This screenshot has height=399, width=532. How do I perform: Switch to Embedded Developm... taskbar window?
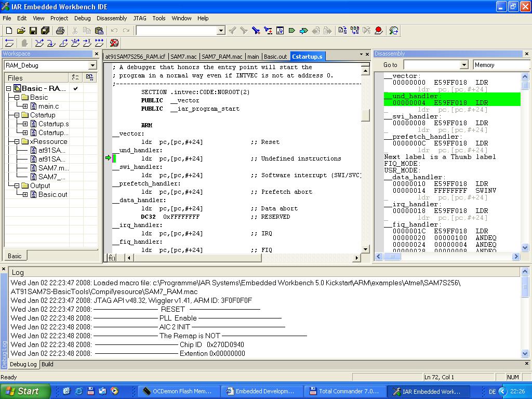(262, 391)
